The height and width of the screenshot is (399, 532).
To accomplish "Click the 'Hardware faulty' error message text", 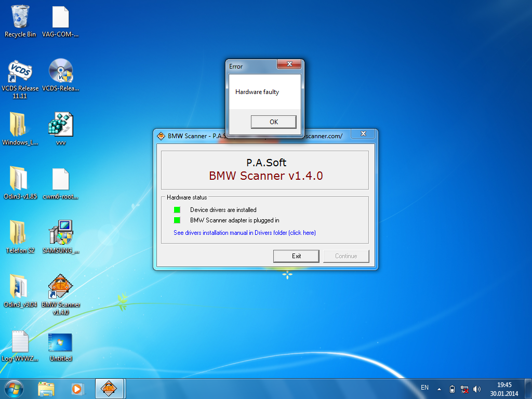I will 257,92.
